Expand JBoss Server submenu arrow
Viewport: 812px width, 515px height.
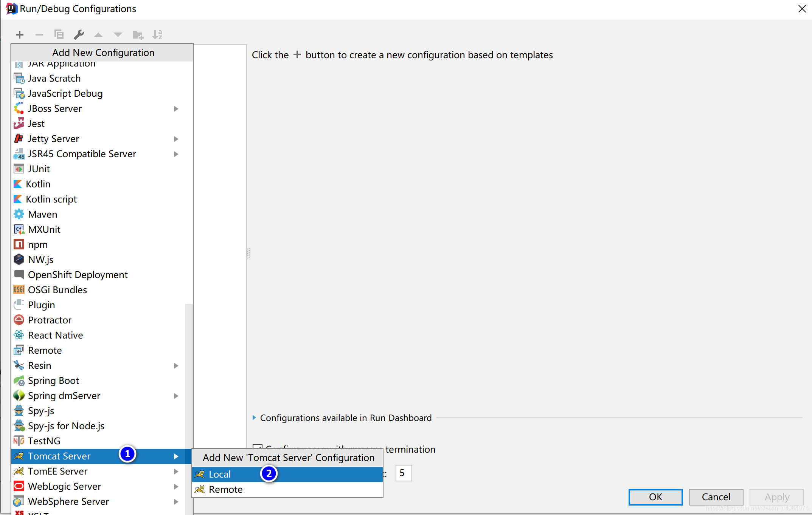pyautogui.click(x=176, y=108)
